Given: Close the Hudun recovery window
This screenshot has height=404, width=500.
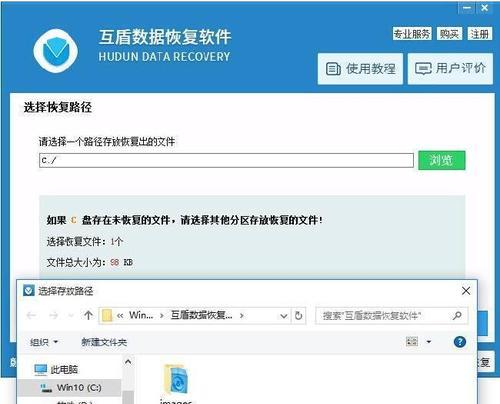Looking at the screenshot, I should [x=485, y=8].
